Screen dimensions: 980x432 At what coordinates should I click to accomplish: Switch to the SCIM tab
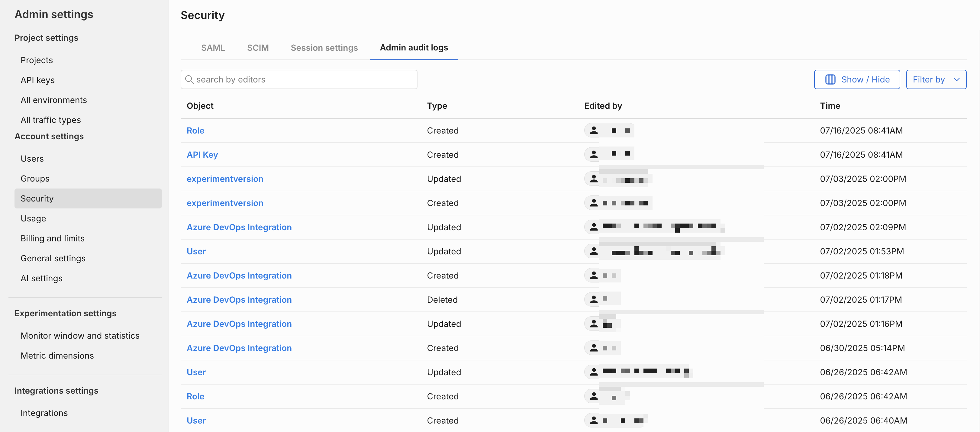tap(258, 47)
